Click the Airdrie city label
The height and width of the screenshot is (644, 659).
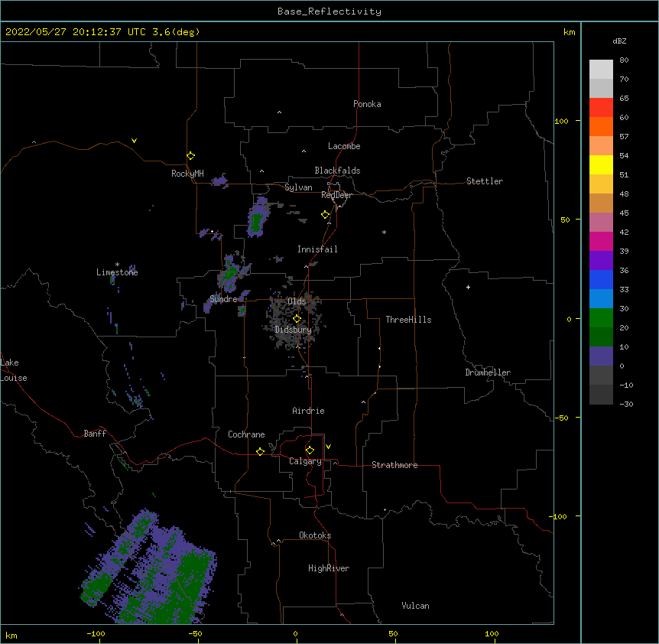[x=308, y=411]
